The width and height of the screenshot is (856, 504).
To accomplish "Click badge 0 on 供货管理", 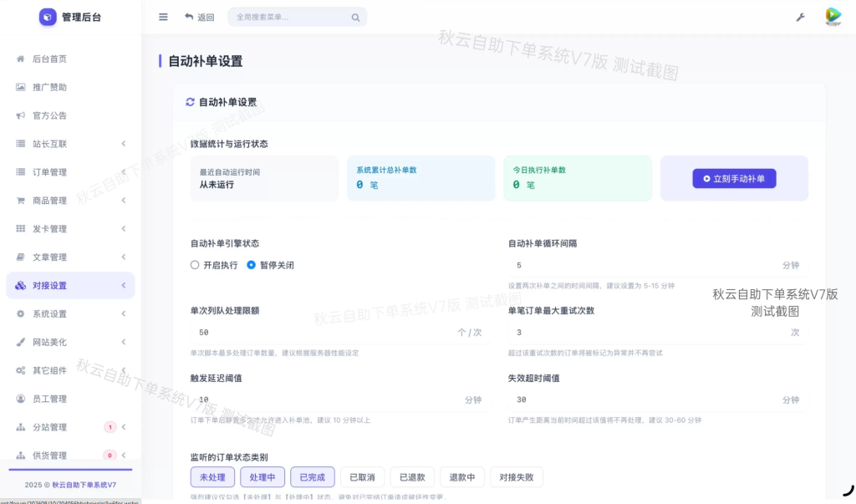I will 110,456.
